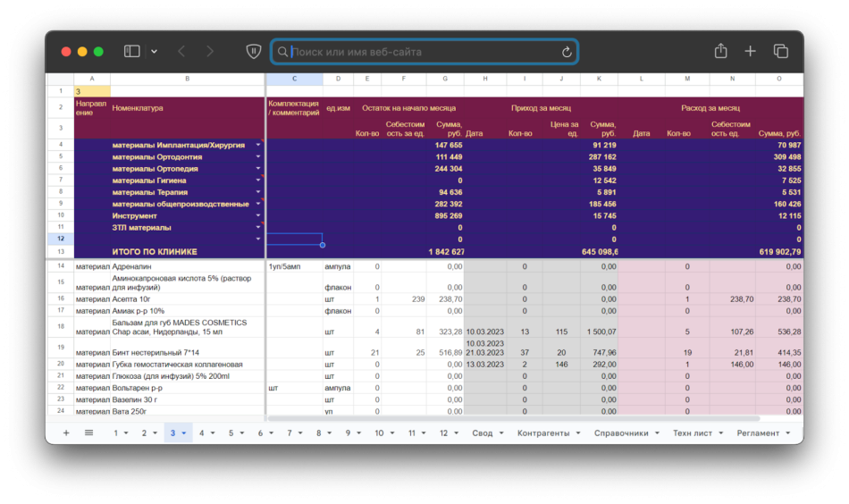The image size is (849, 504).
Task: Select the Вольтарен р-р item cell
Action: coord(188,388)
